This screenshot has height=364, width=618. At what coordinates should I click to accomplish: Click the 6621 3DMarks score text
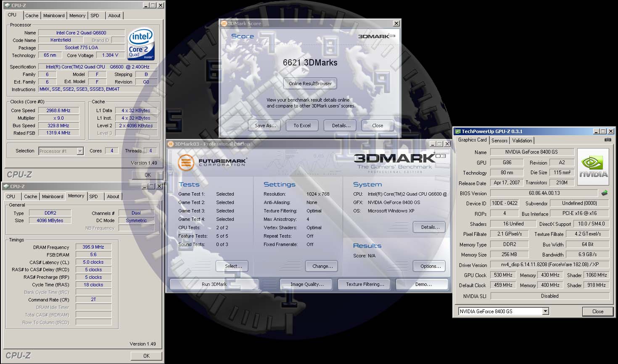(310, 63)
